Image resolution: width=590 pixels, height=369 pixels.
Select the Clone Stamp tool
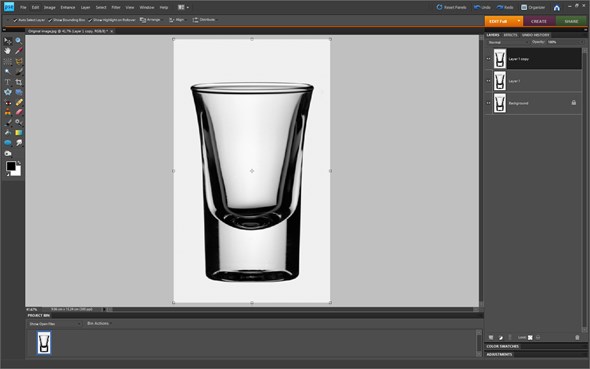point(8,112)
